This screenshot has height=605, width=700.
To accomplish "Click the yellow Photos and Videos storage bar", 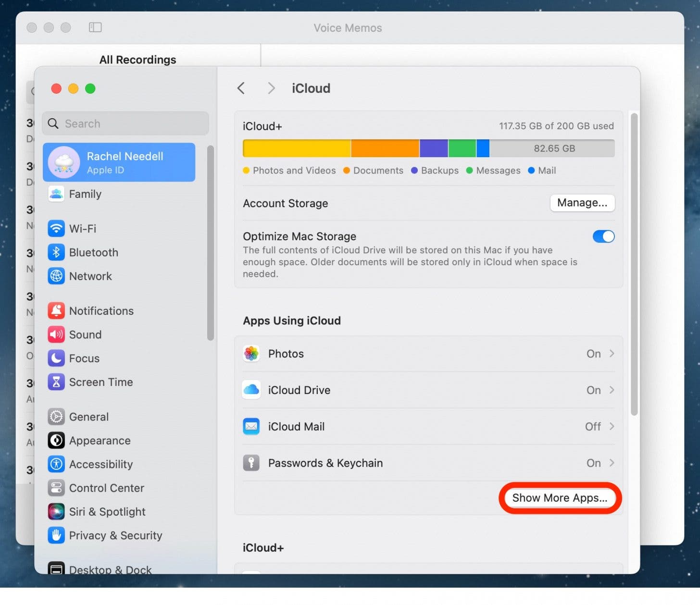I will [x=296, y=148].
